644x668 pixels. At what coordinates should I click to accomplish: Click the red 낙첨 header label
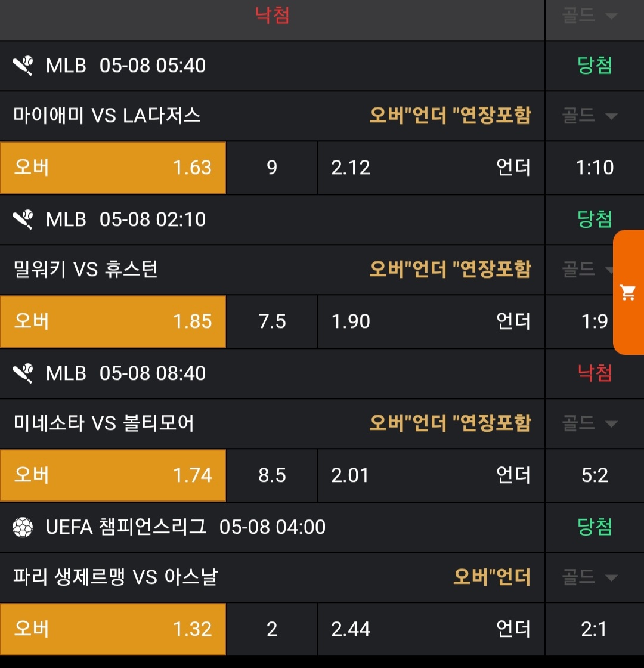click(x=273, y=15)
